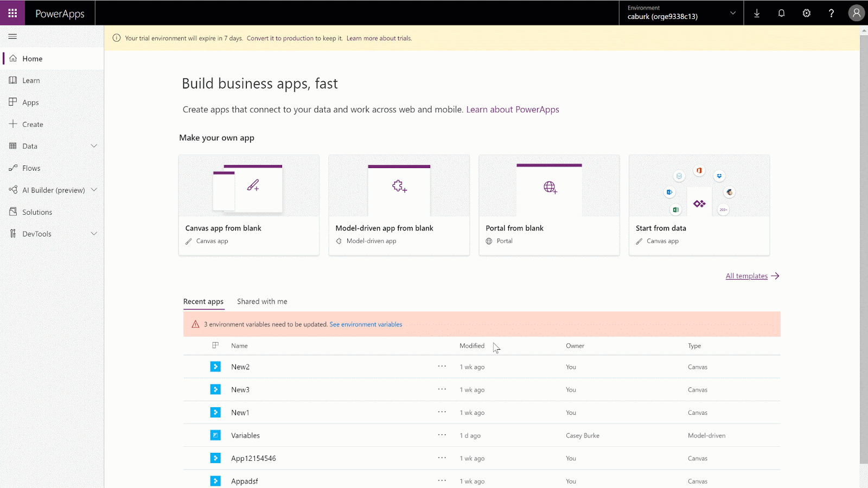Select Start from data card

click(x=699, y=205)
